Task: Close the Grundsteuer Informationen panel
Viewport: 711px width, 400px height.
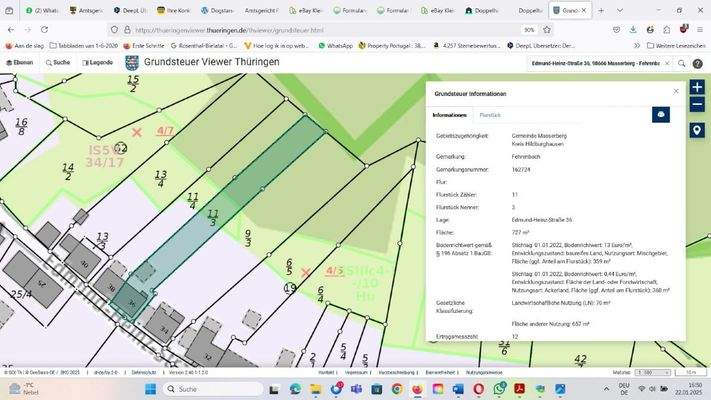Action: pos(676,91)
